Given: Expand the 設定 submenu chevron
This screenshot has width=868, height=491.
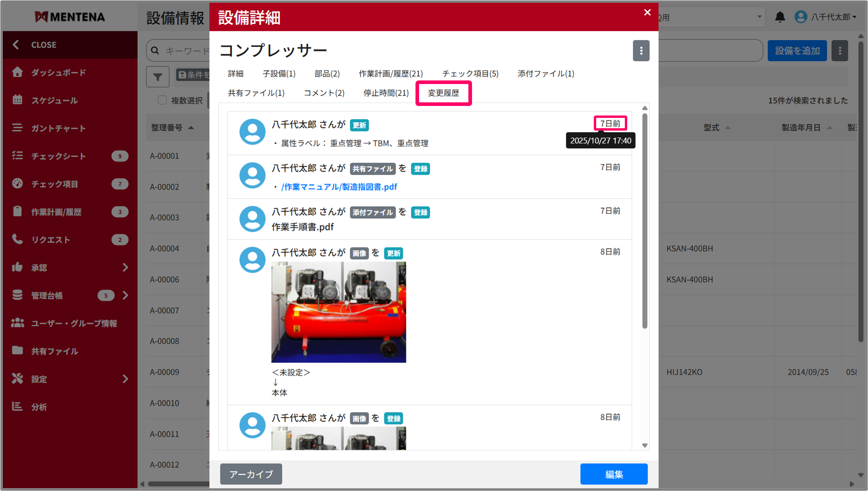Looking at the screenshot, I should point(125,379).
